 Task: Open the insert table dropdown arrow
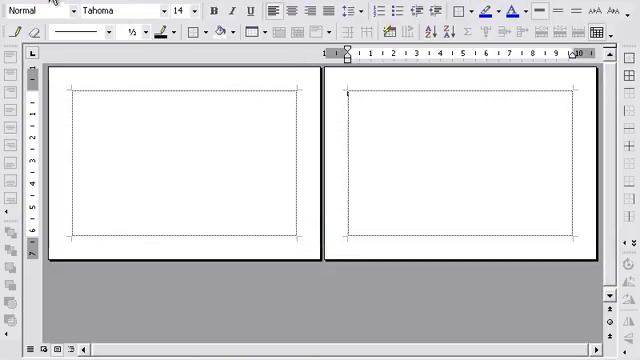pyautogui.click(x=265, y=32)
